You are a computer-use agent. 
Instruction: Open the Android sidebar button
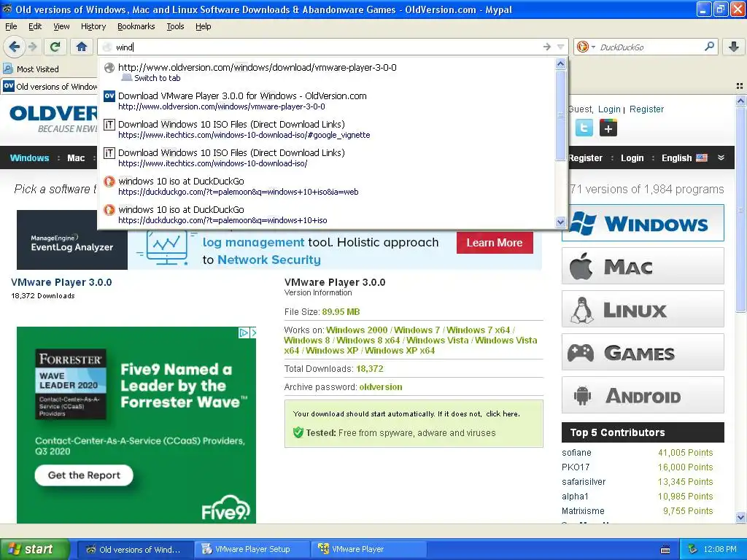(643, 395)
